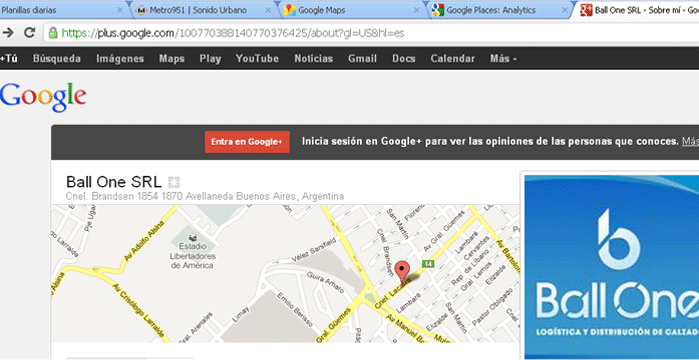Click the QR icon beside Ball One SRL
Viewport: 699px width, 360px height.
coord(174,182)
